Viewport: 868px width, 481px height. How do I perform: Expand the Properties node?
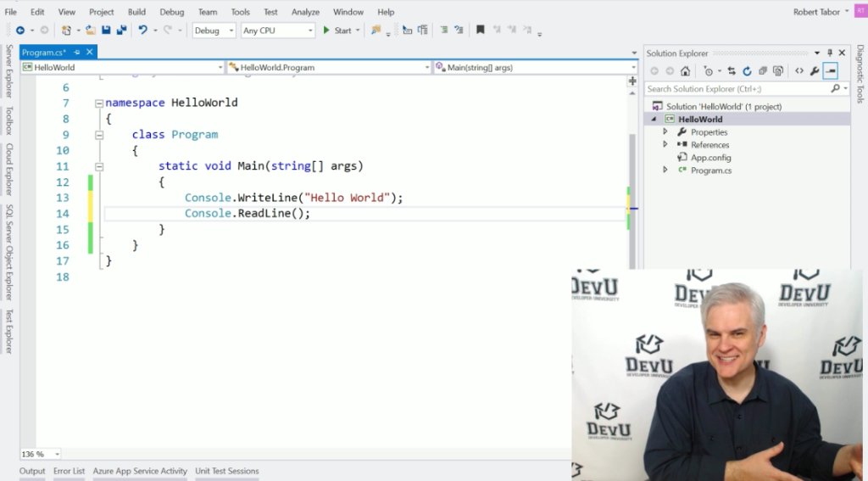pos(665,131)
